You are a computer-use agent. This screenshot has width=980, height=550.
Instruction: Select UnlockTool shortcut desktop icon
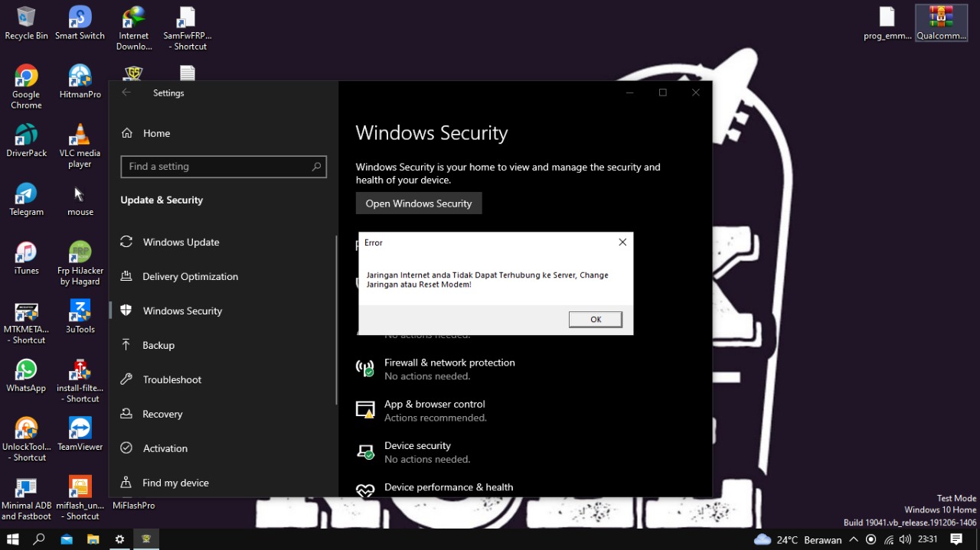click(x=26, y=440)
